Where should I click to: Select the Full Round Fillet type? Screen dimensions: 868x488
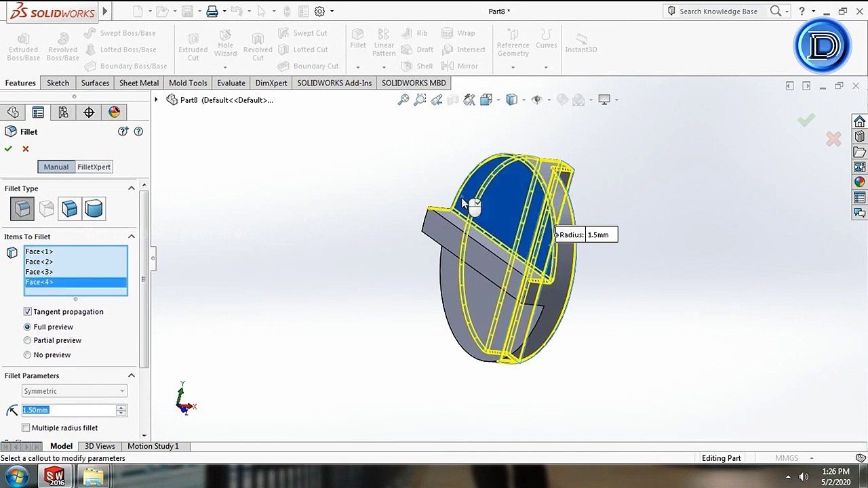pyautogui.click(x=94, y=209)
